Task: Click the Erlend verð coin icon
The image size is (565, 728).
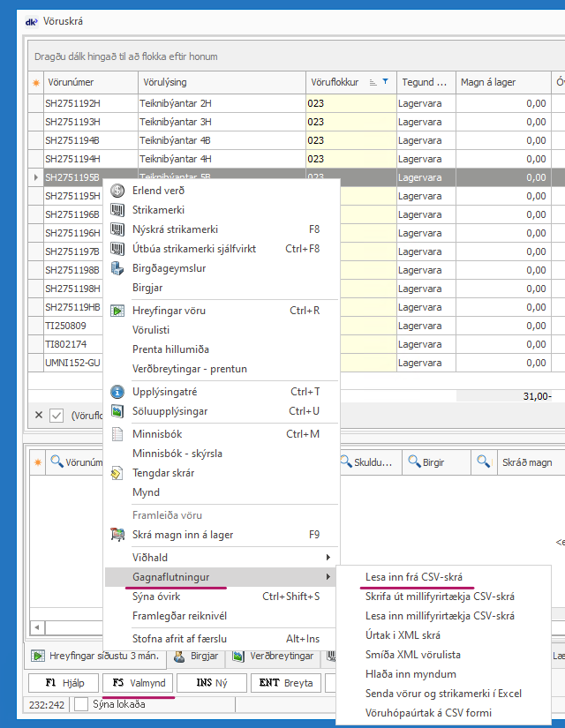Action: point(117,191)
